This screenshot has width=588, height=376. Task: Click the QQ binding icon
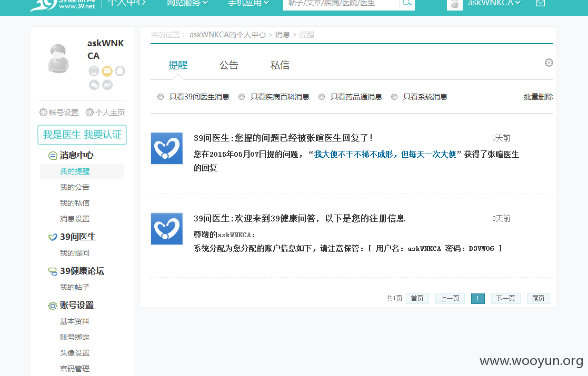tap(120, 71)
